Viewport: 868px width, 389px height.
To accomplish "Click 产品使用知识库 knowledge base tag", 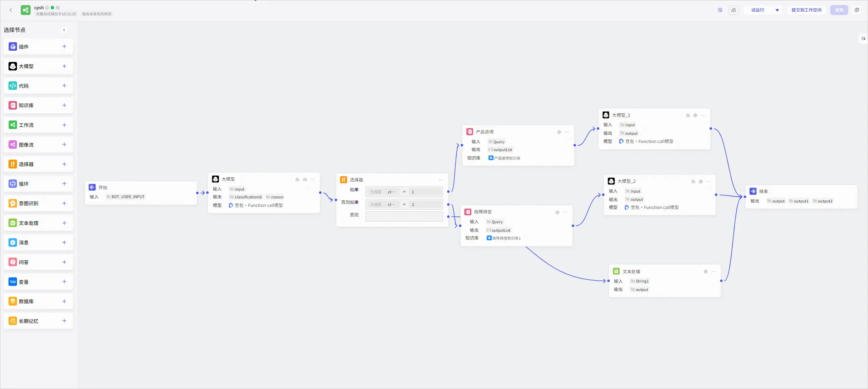I will pos(504,158).
